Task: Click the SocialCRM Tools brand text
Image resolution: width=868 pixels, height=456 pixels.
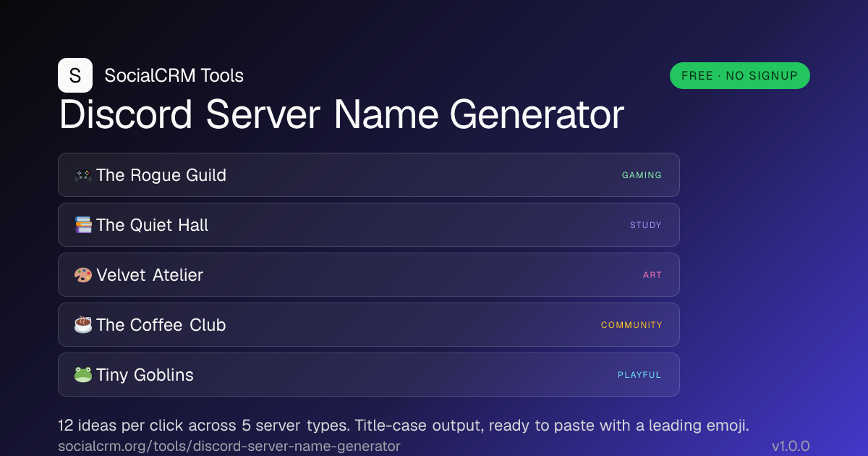Action: [174, 75]
